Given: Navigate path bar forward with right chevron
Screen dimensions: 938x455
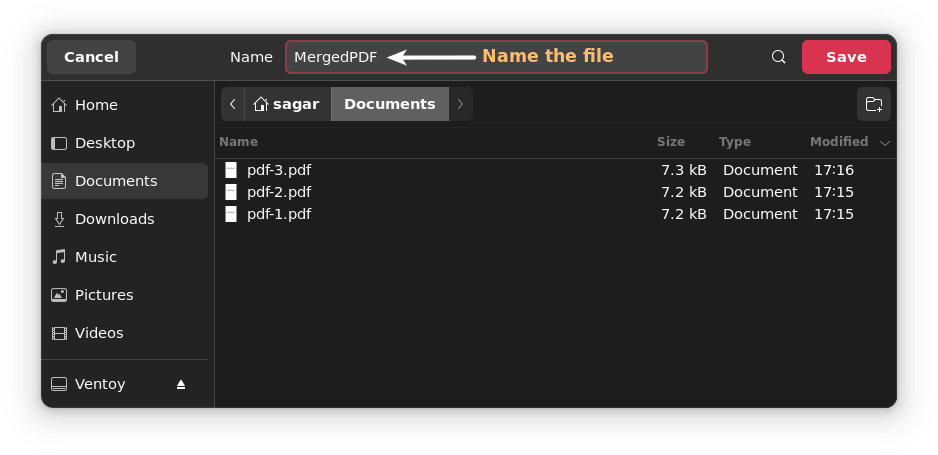Looking at the screenshot, I should point(460,104).
